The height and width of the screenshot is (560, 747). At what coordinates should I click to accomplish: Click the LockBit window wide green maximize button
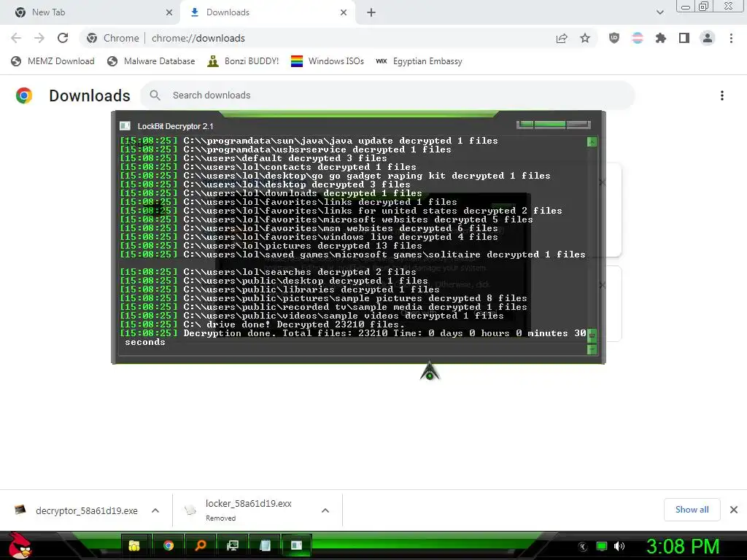point(550,125)
